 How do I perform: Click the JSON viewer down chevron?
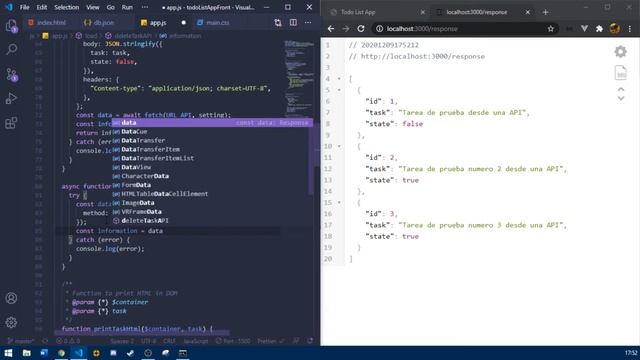click(x=621, y=98)
